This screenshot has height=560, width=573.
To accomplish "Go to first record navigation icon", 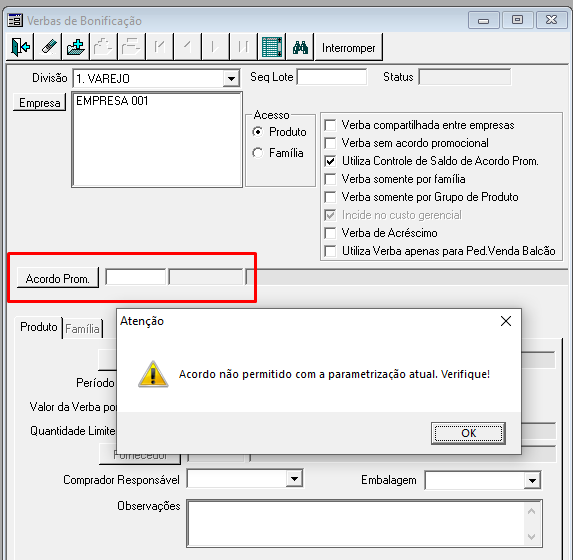I will [x=159, y=47].
